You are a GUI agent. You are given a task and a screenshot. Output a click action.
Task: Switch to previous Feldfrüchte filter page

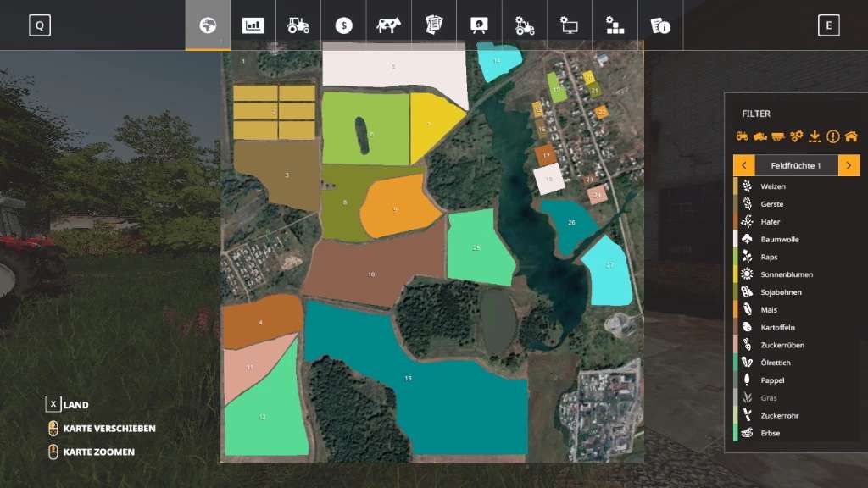pyautogui.click(x=743, y=165)
